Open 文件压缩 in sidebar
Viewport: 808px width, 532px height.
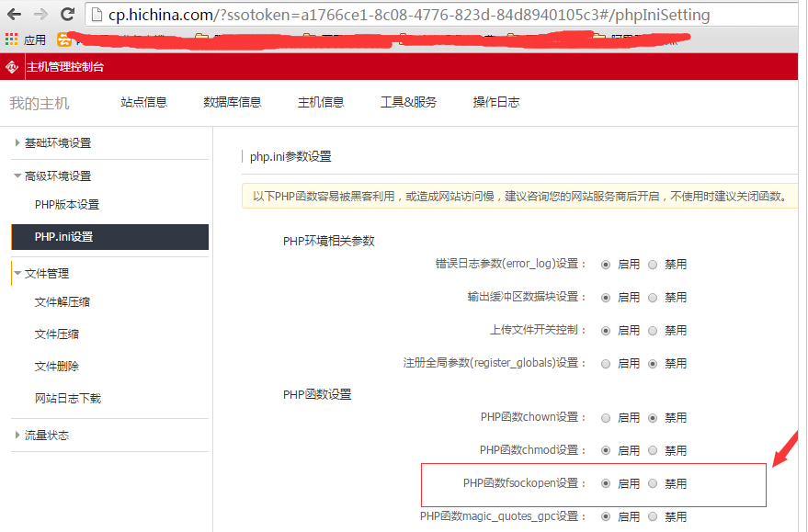[57, 334]
